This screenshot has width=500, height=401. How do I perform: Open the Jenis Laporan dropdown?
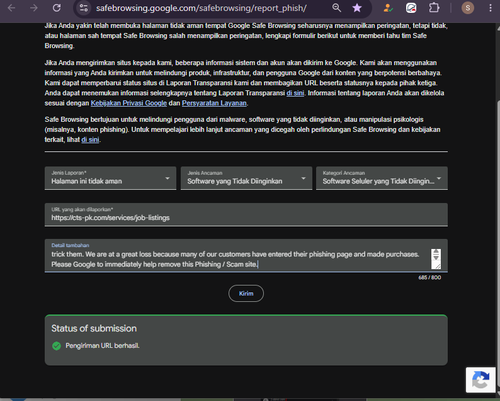(x=110, y=178)
